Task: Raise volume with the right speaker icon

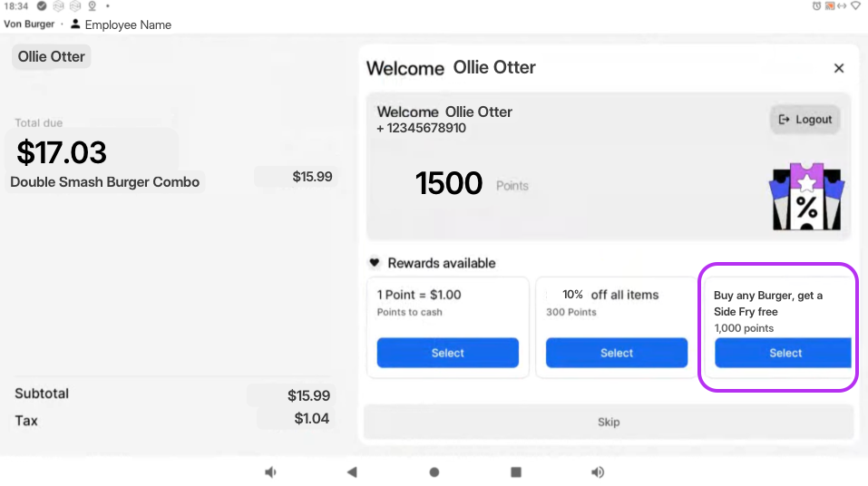Action: click(x=598, y=471)
